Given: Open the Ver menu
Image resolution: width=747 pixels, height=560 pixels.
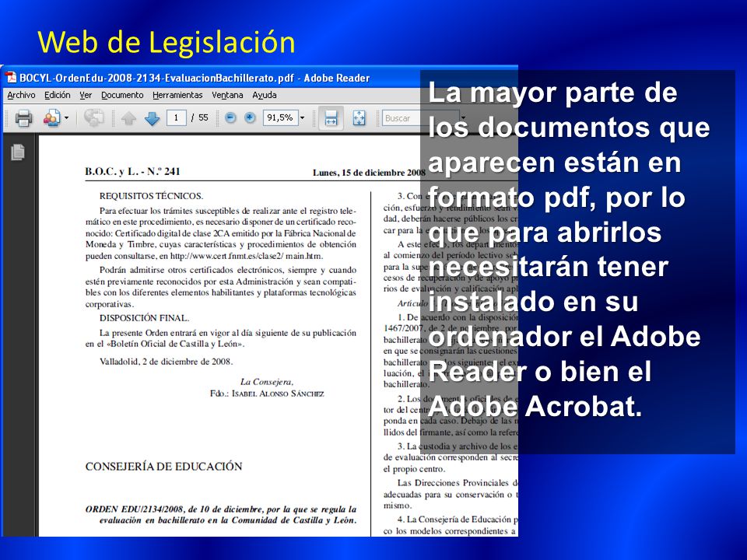Looking at the screenshot, I should [86, 95].
